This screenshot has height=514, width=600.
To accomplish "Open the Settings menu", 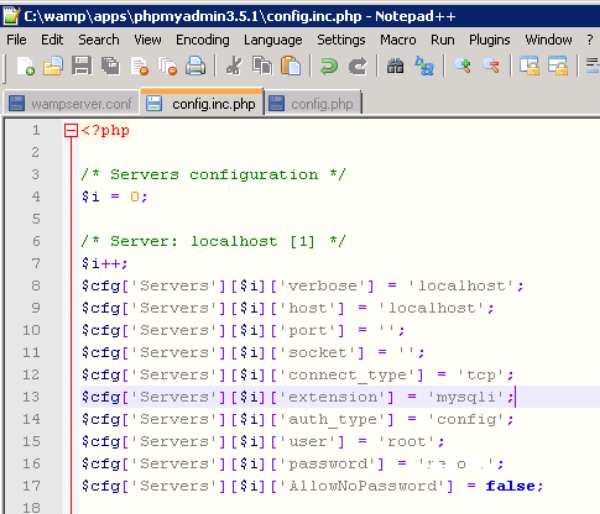I will (x=341, y=40).
